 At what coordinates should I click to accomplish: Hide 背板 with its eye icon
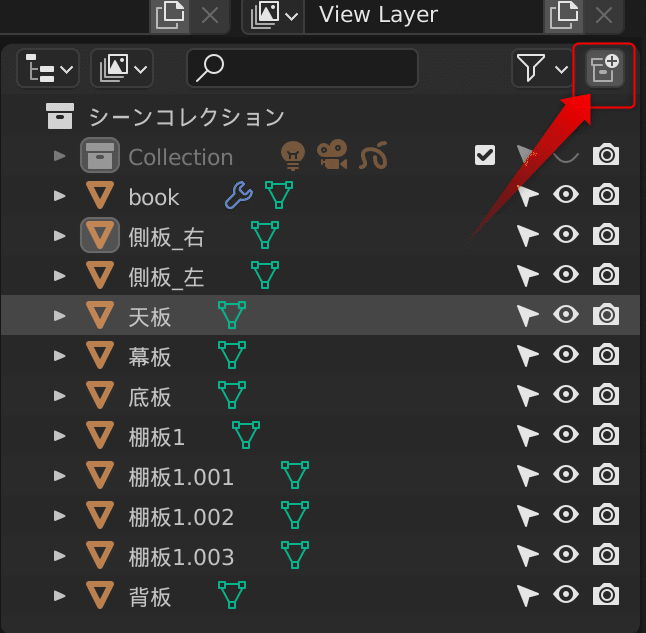(x=566, y=594)
